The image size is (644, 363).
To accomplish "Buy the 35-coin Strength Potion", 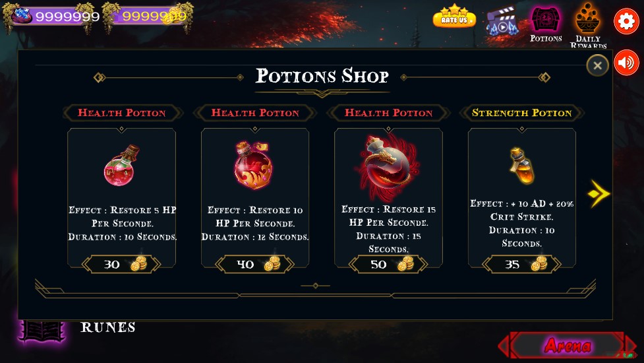I will (521, 264).
